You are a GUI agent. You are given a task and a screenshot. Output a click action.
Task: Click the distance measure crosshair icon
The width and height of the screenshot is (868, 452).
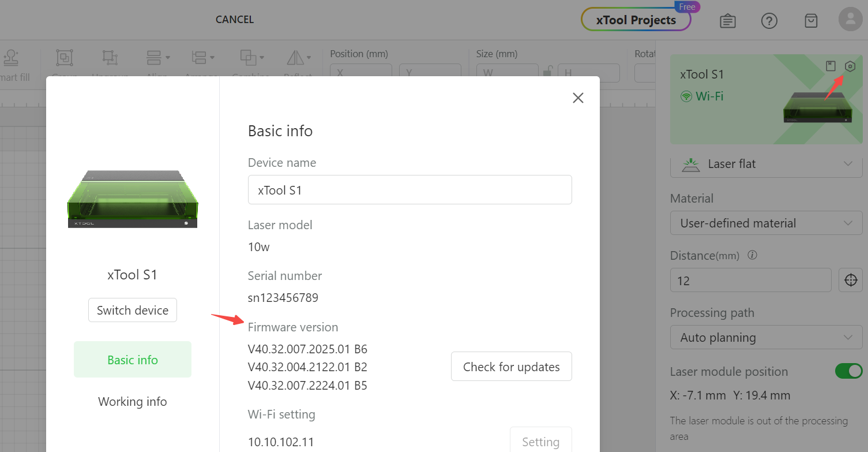click(850, 281)
